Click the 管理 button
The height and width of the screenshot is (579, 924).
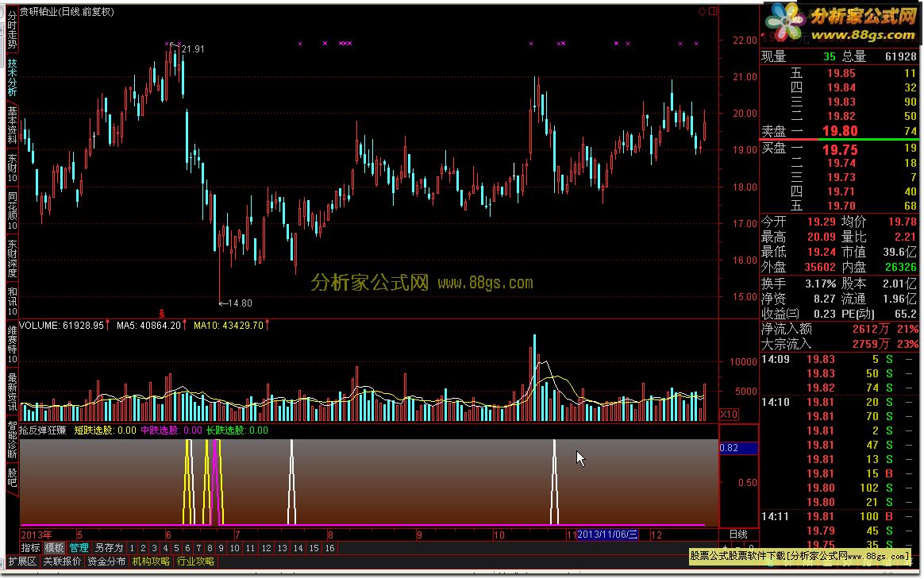click(x=79, y=548)
